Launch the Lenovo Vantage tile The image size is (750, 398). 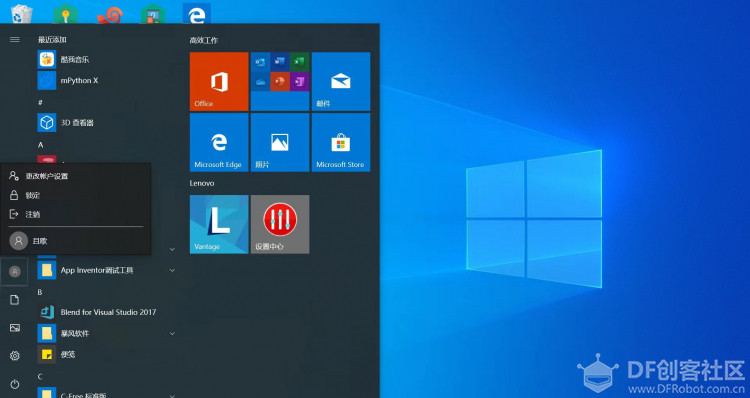[219, 224]
